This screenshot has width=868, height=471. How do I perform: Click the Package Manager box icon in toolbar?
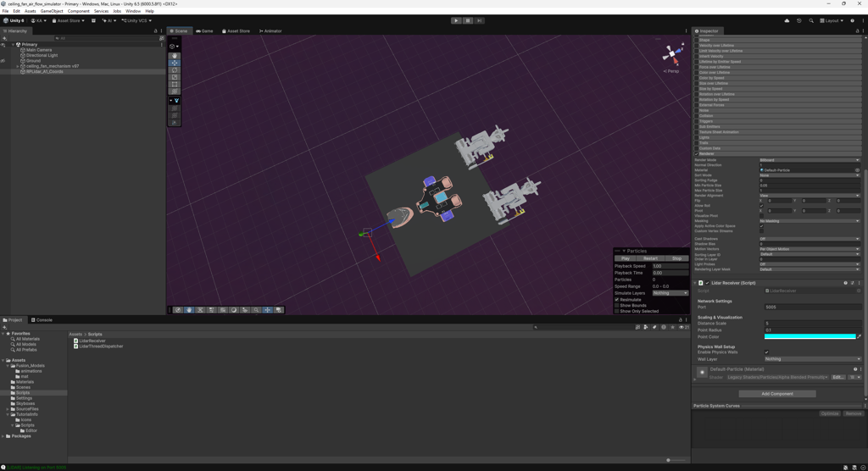pyautogui.click(x=93, y=20)
